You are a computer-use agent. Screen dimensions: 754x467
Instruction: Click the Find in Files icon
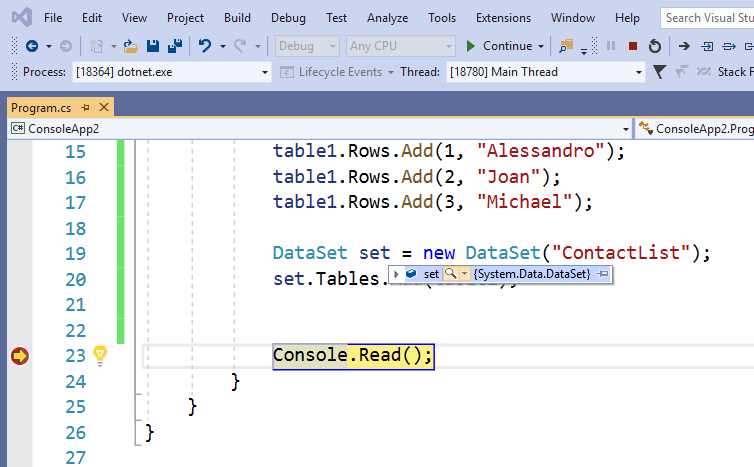pyautogui.click(x=566, y=46)
